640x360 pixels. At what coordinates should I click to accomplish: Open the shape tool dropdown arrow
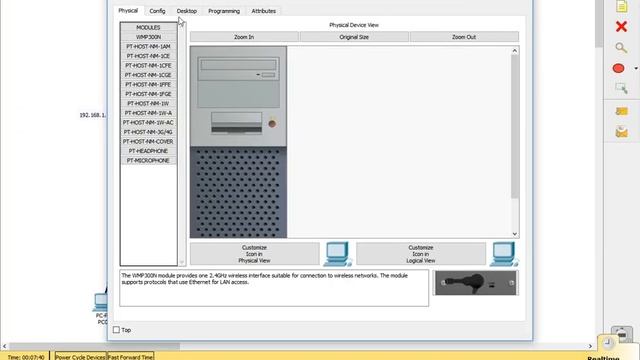[x=636, y=69]
